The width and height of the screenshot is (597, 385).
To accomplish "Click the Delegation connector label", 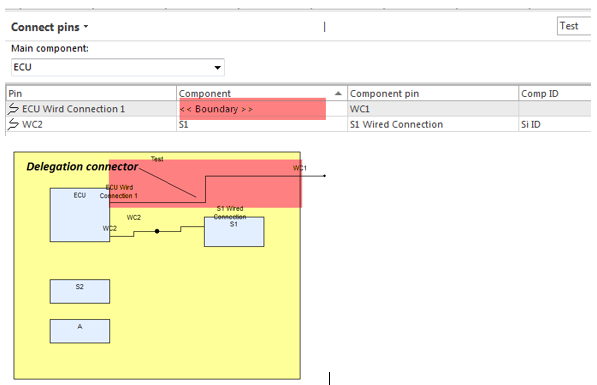I will (x=82, y=166).
